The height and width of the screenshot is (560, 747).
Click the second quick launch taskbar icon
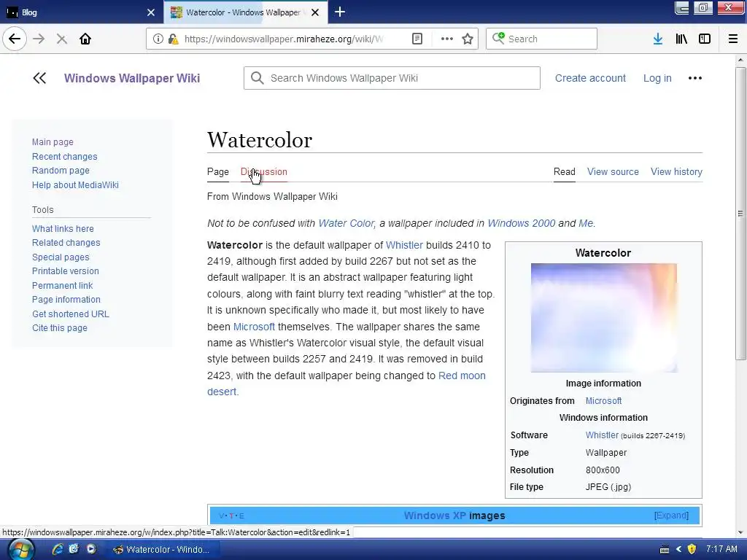click(x=74, y=549)
